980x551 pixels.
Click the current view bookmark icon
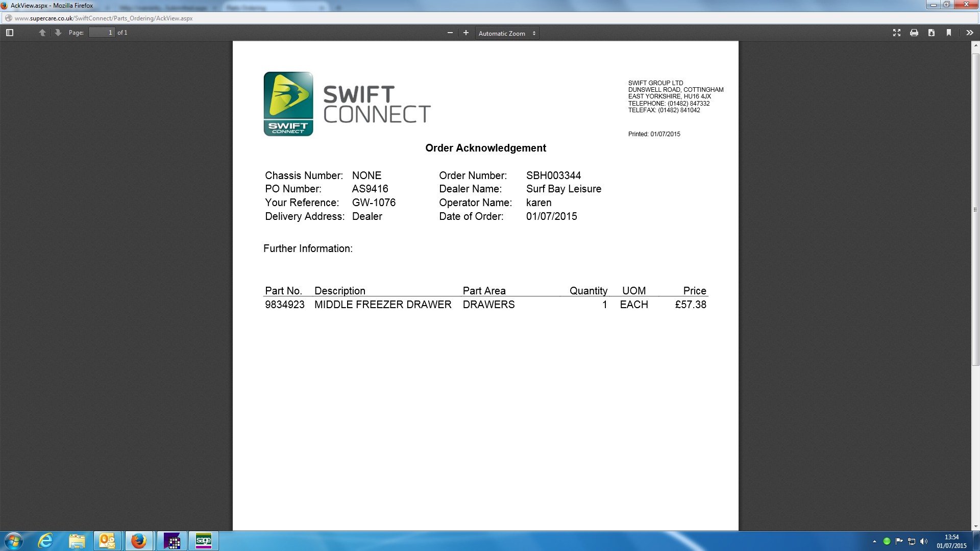[948, 33]
